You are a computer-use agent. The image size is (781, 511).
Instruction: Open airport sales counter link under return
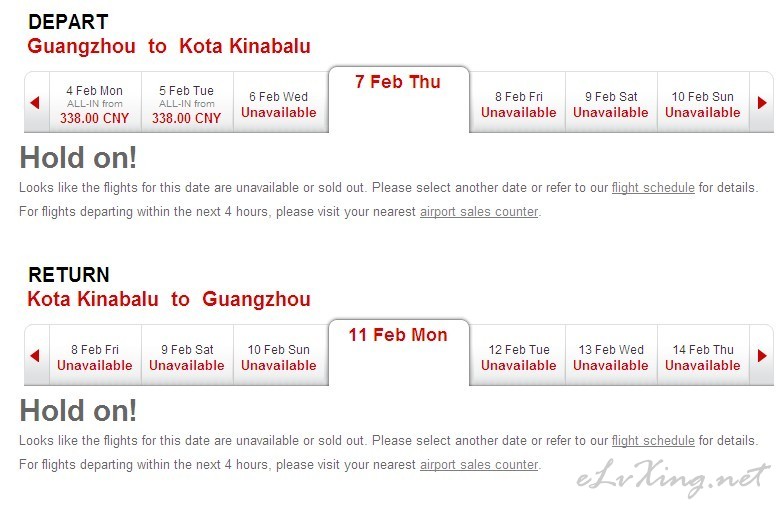pyautogui.click(x=479, y=465)
